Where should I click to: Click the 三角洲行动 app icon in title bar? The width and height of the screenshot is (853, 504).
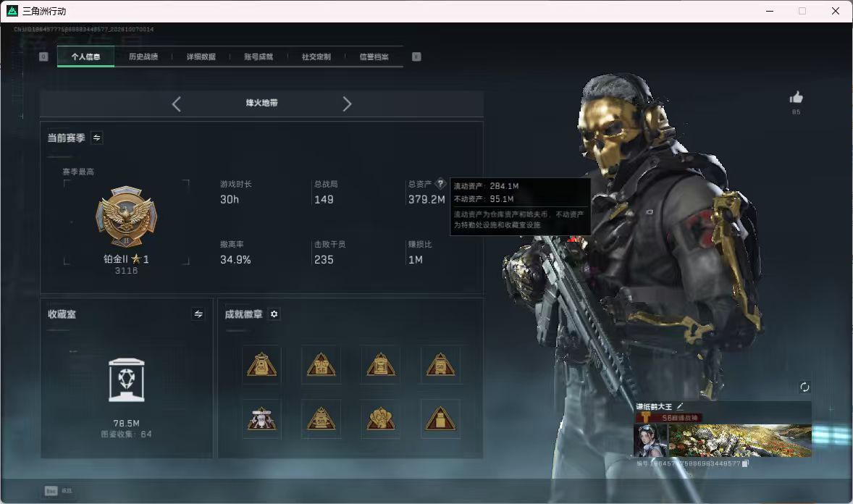coord(12,11)
